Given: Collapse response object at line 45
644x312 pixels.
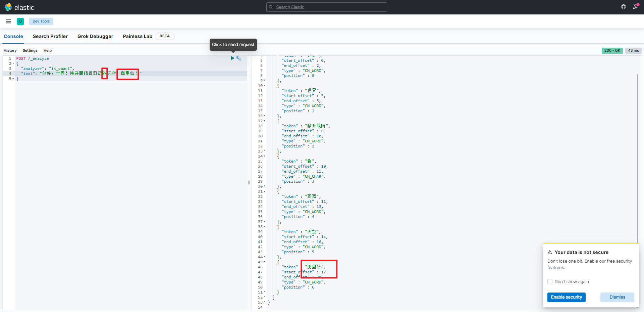Looking at the screenshot, I should tap(264, 262).
